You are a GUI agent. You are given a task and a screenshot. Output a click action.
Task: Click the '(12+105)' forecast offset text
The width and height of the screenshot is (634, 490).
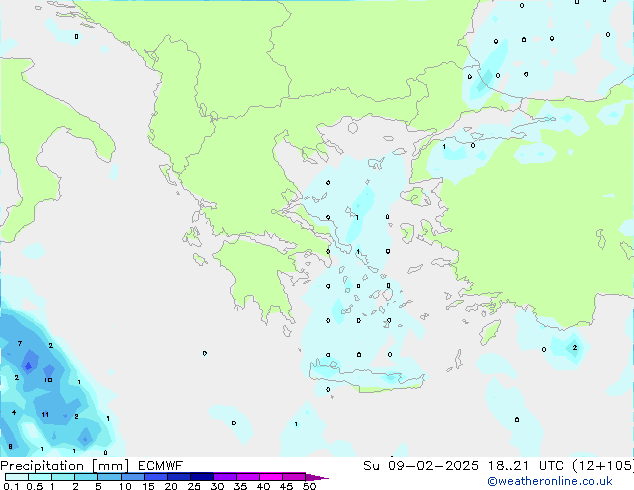[602, 466]
